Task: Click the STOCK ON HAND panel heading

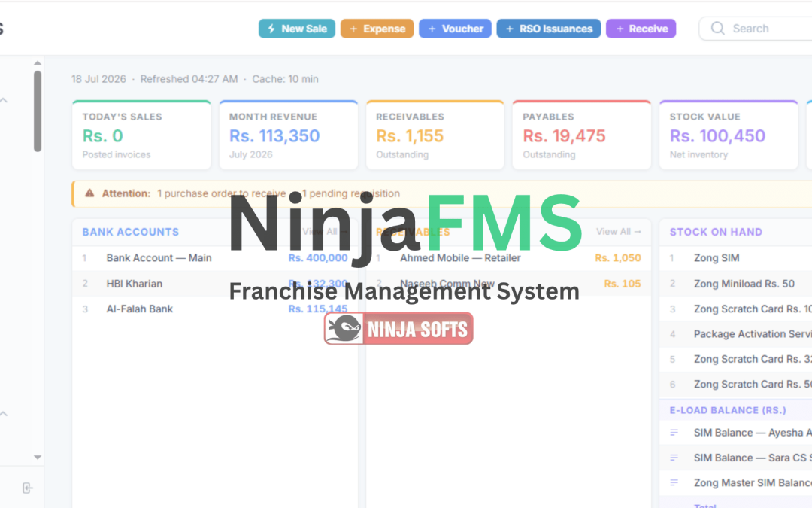Action: tap(716, 232)
